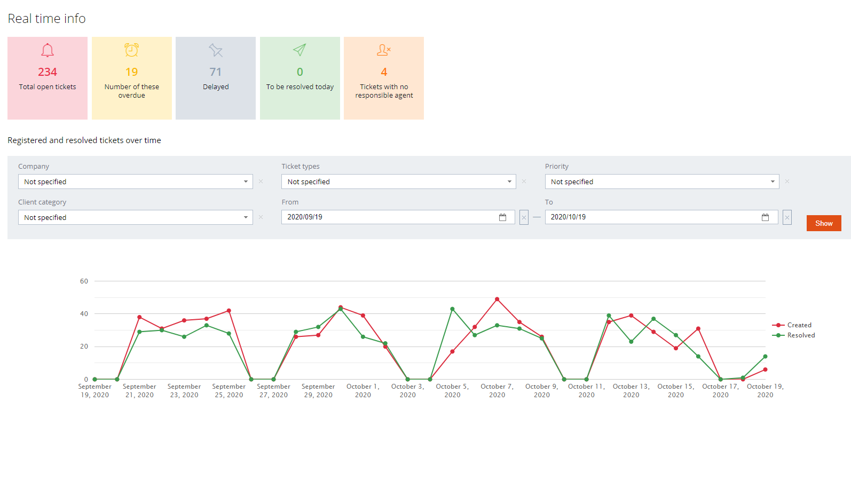Clear the From date with the X button

pos(524,217)
